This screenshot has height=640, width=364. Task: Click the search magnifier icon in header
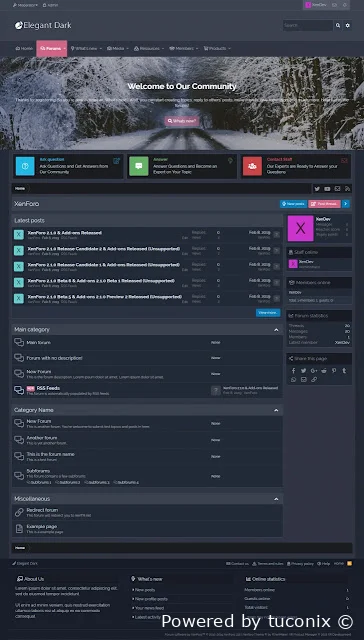click(x=338, y=25)
